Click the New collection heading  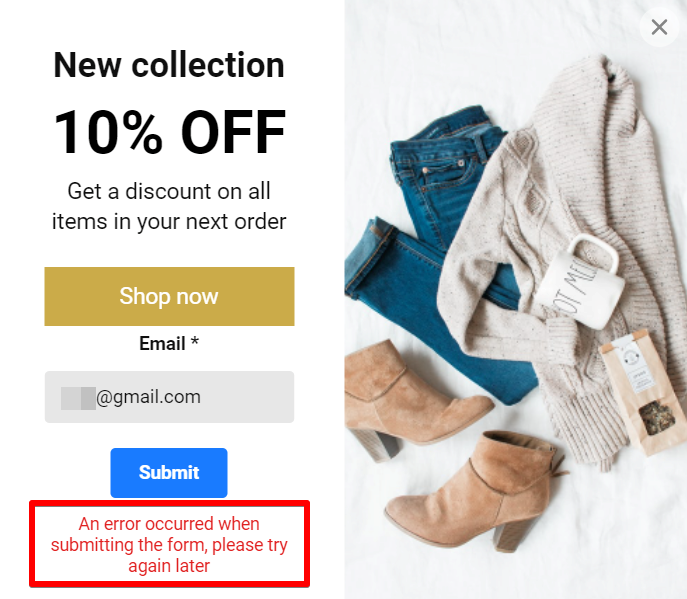tap(169, 65)
